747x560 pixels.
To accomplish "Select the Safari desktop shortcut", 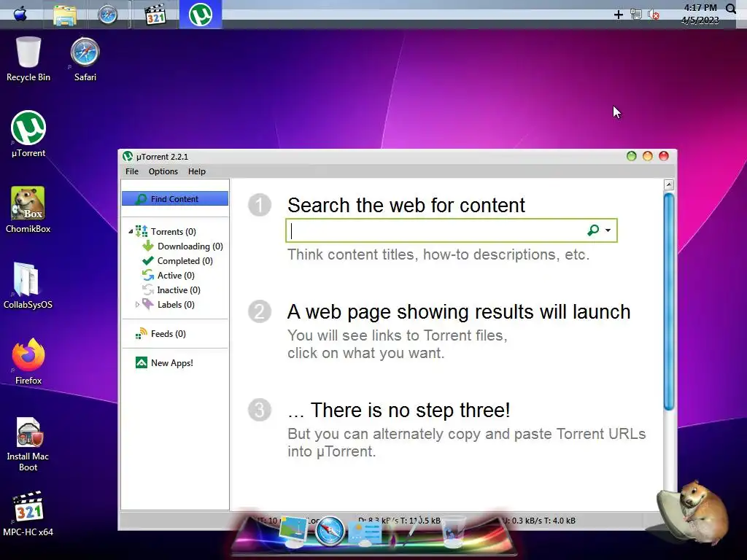I will point(85,60).
